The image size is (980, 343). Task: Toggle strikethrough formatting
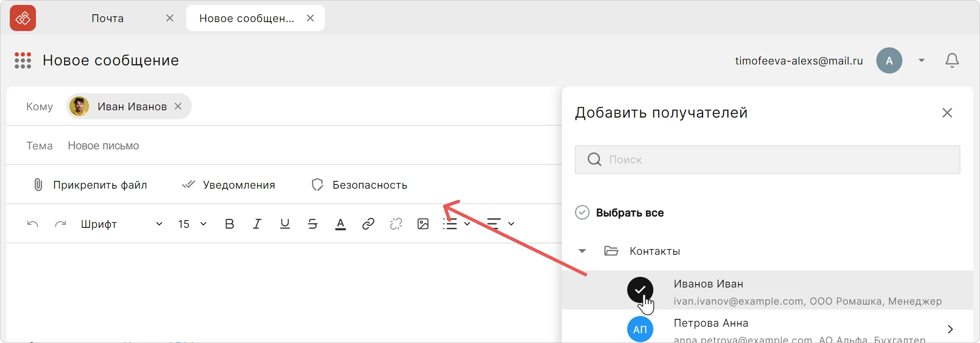(313, 224)
